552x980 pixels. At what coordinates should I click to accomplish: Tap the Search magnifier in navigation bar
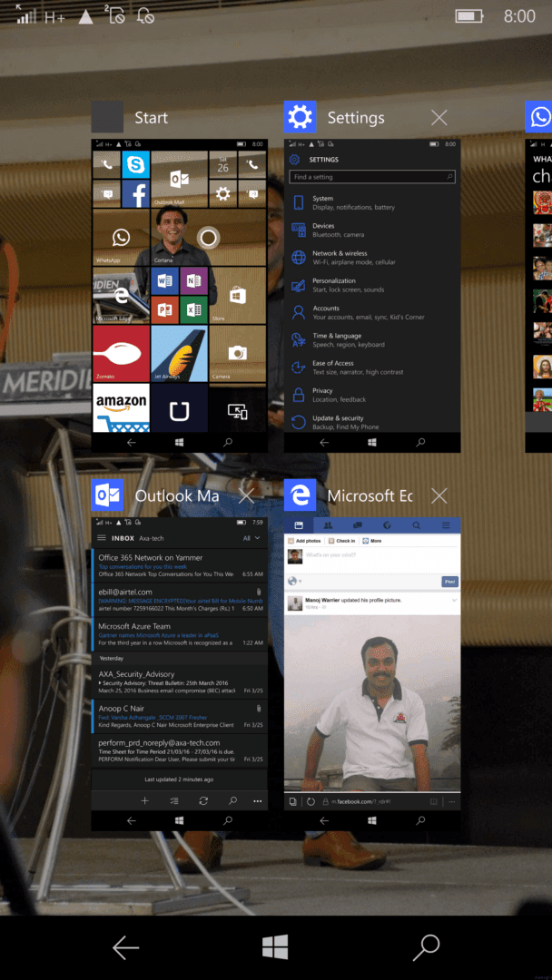point(427,947)
